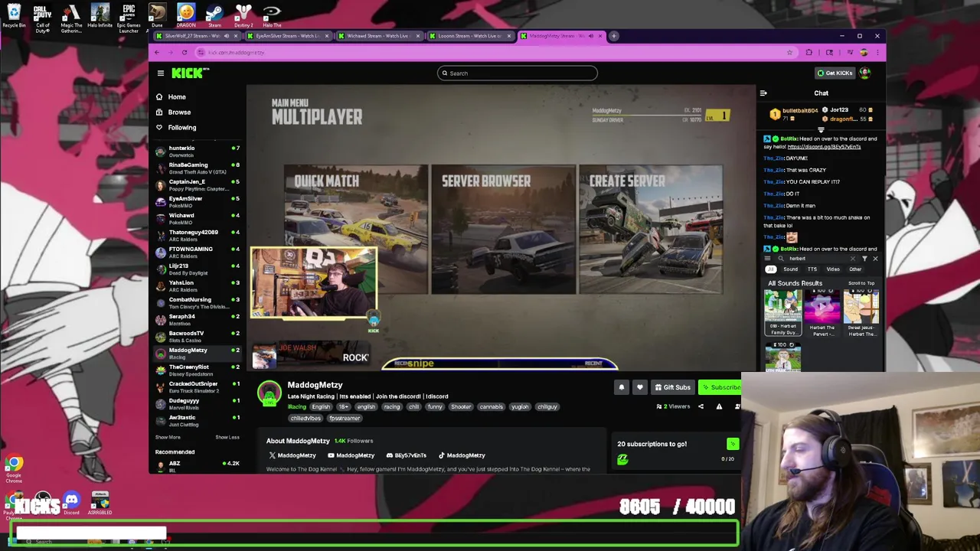
Task: Click the sound panel filter funnel icon
Action: [x=864, y=259]
